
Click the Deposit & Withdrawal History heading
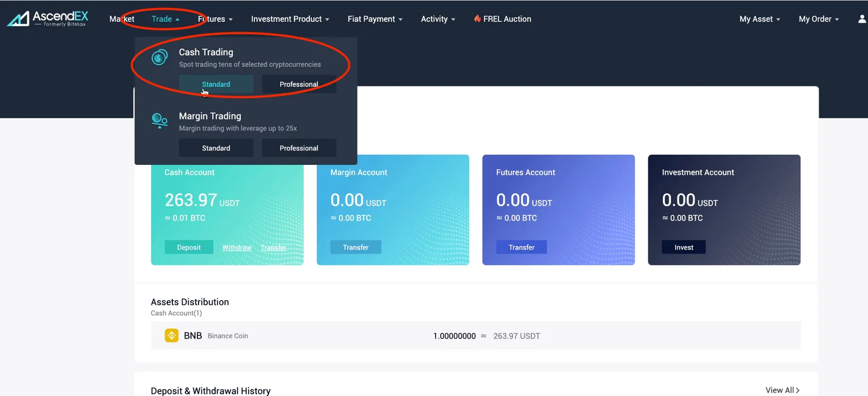[x=210, y=391]
